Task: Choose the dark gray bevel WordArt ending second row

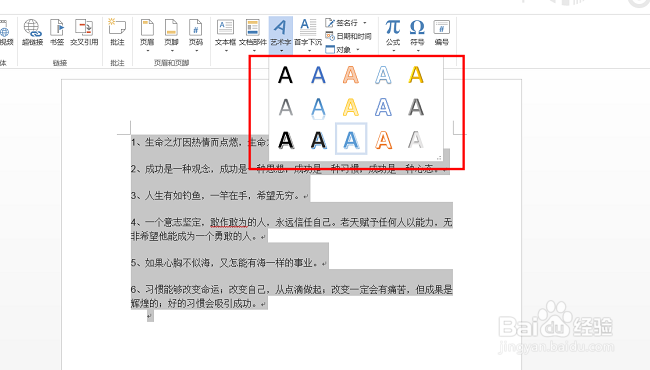Action: (416, 108)
